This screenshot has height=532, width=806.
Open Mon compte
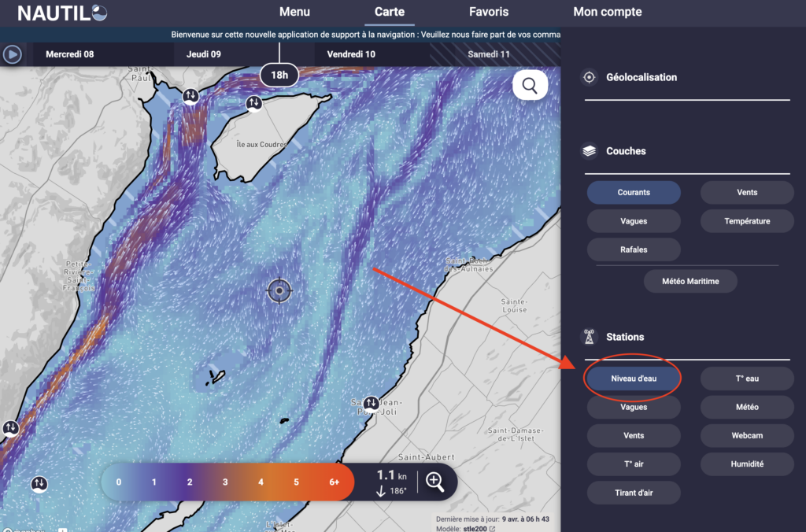(607, 12)
